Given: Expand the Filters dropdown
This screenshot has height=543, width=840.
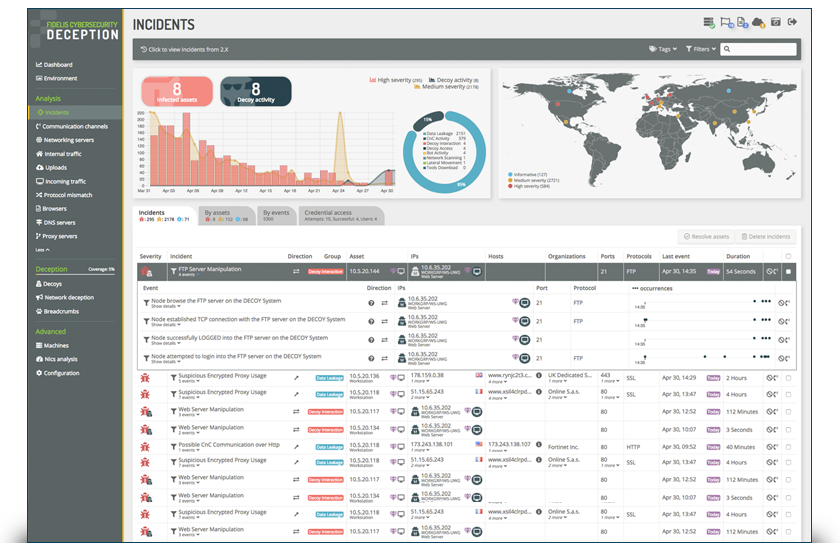Looking at the screenshot, I should coord(701,49).
